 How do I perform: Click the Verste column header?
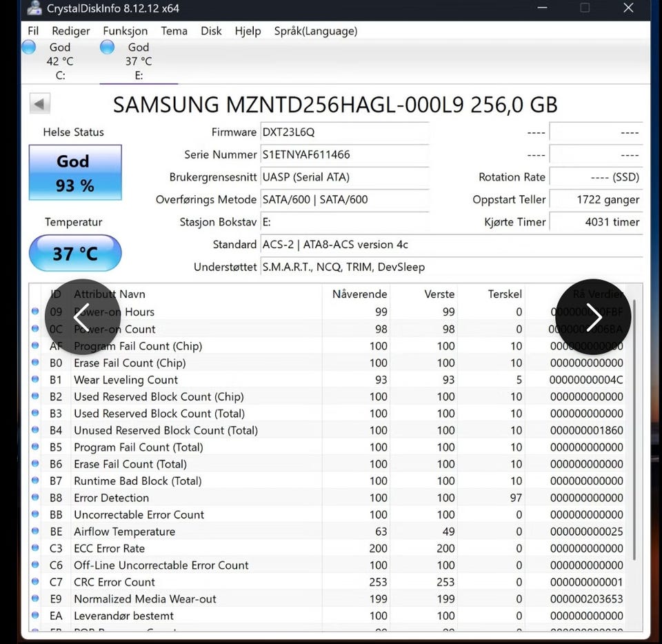[439, 294]
